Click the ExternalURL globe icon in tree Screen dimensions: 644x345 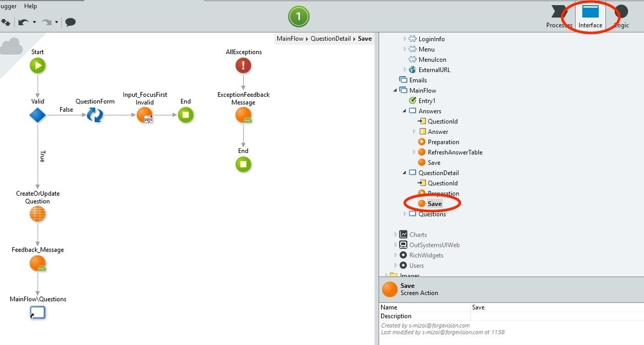tap(412, 70)
